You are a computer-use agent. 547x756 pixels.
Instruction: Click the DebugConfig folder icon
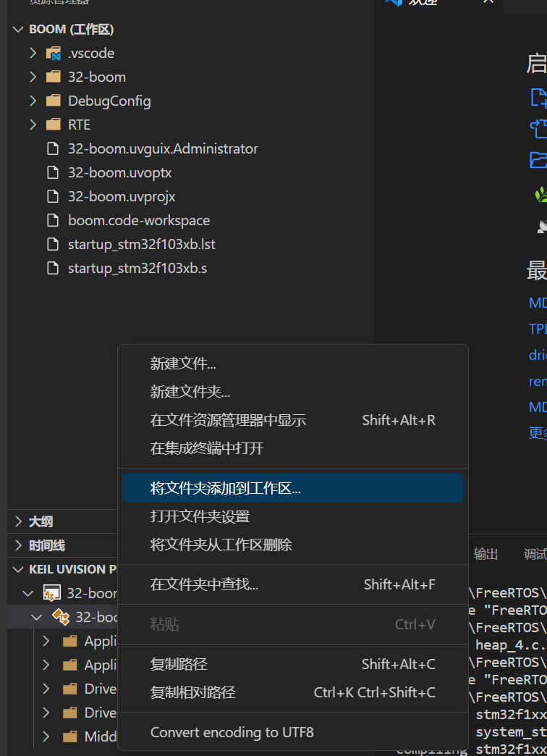click(54, 101)
